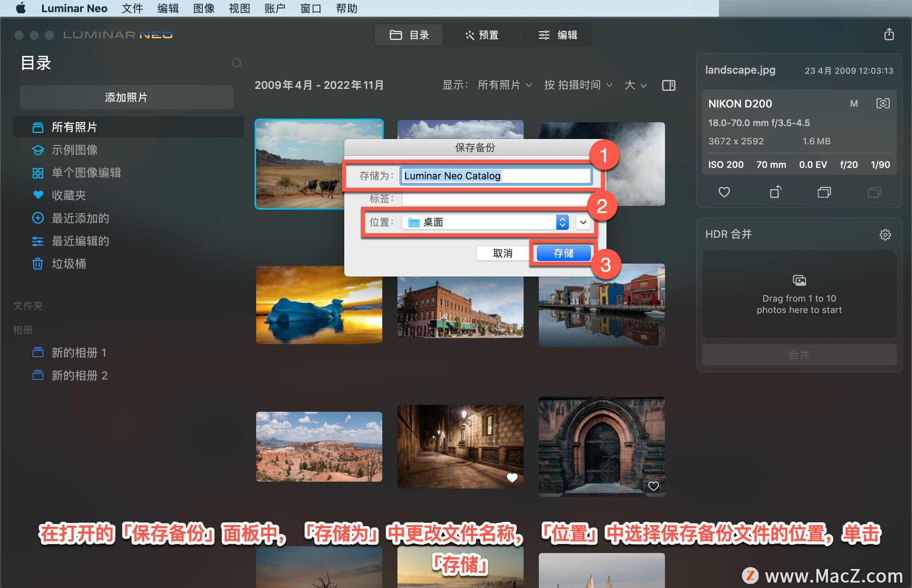Open the 窗口 menu
Viewport: 912px width, 588px height.
(311, 9)
